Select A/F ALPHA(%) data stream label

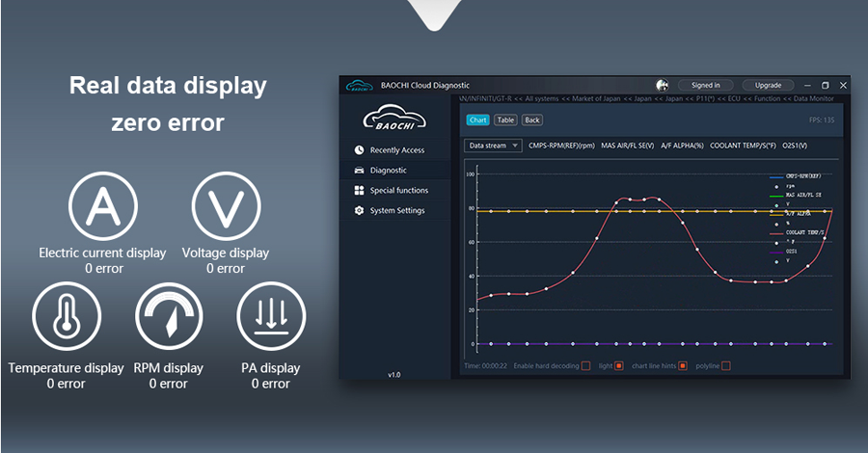tap(682, 146)
